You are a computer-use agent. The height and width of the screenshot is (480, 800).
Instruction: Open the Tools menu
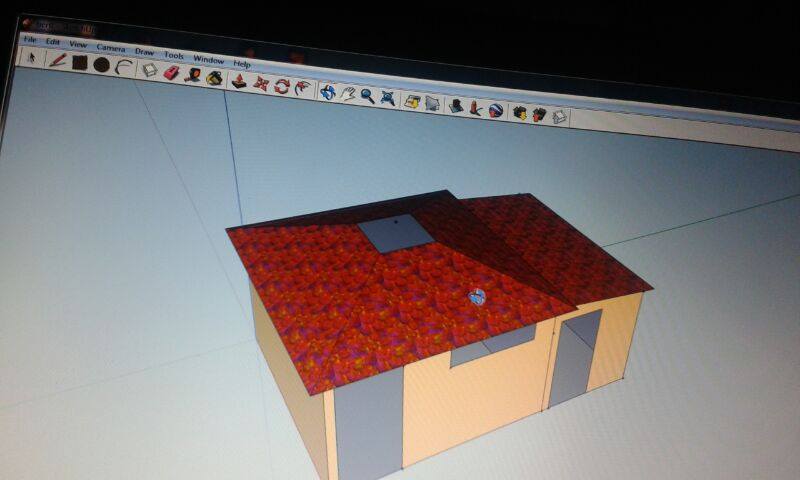point(173,55)
